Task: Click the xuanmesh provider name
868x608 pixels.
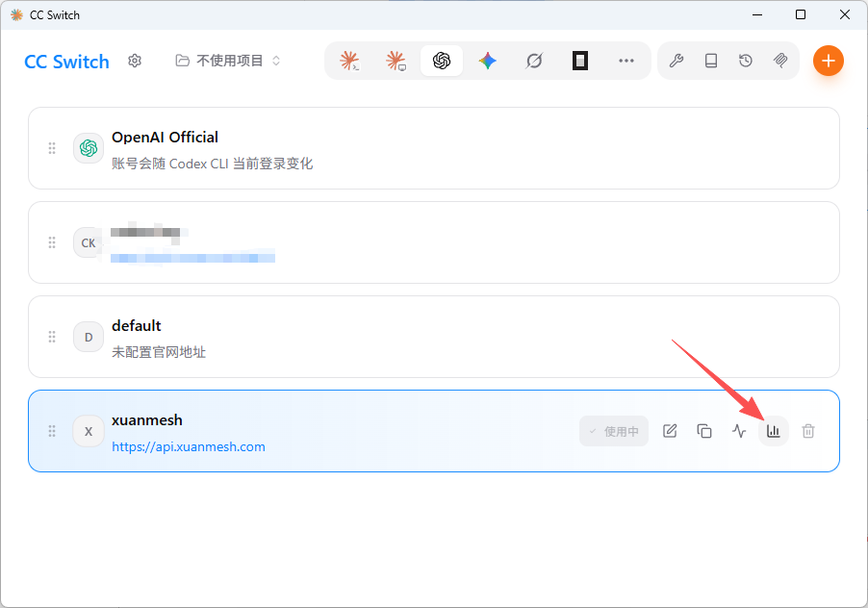Action: coord(146,420)
